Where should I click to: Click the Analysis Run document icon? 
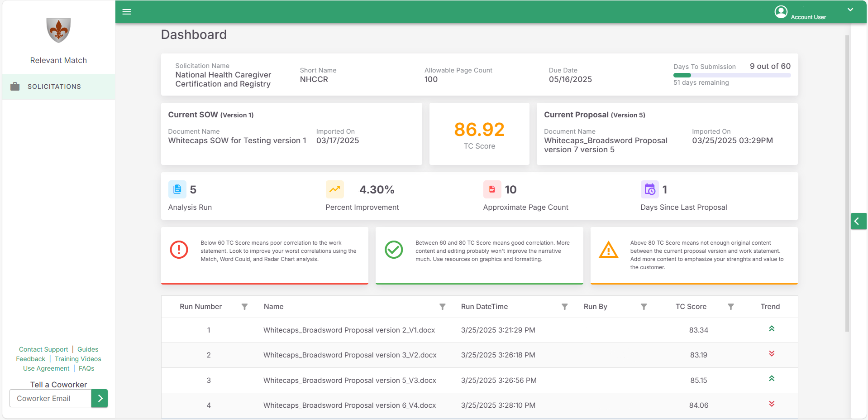(177, 189)
